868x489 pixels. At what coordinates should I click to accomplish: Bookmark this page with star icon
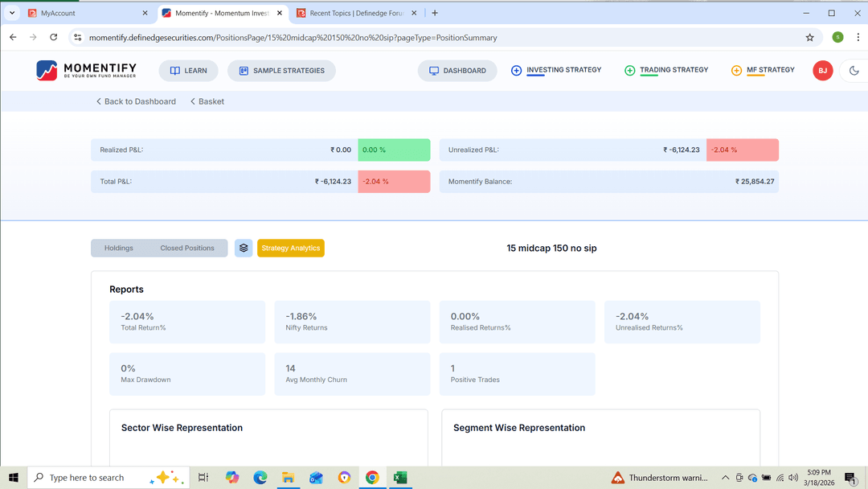click(809, 37)
